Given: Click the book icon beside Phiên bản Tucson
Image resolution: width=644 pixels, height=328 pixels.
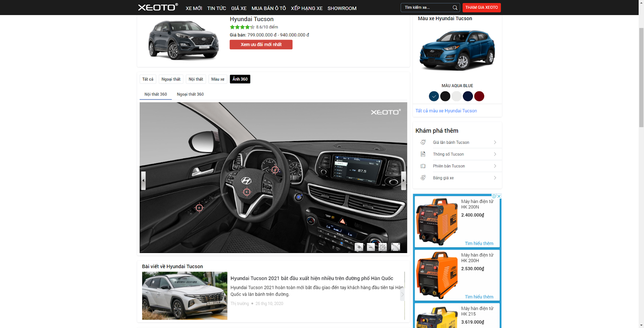Looking at the screenshot, I should coord(423,166).
